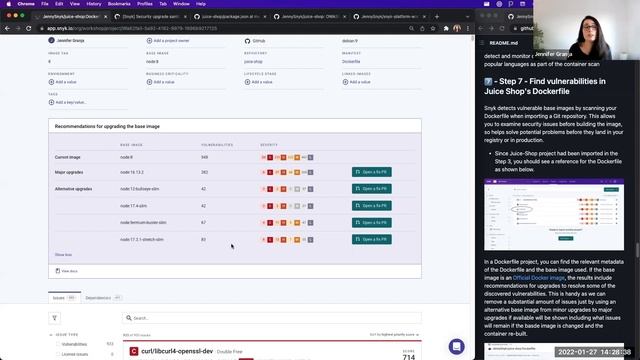The width and height of the screenshot is (640, 360).
Task: Switch to juice-shop package.json browser tab
Action: tap(231, 17)
